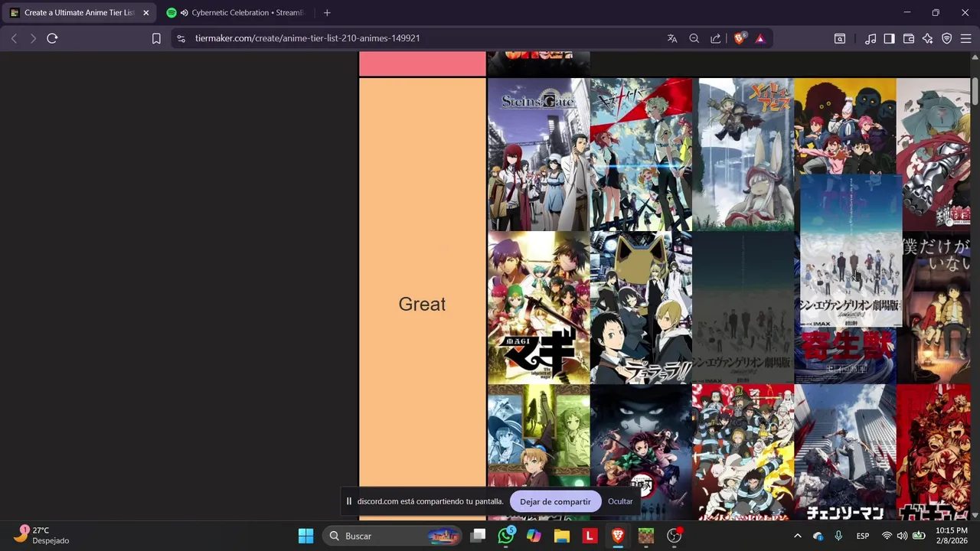This screenshot has width=980, height=551.
Task: Open Brave Shields lion icon
Action: 739,38
